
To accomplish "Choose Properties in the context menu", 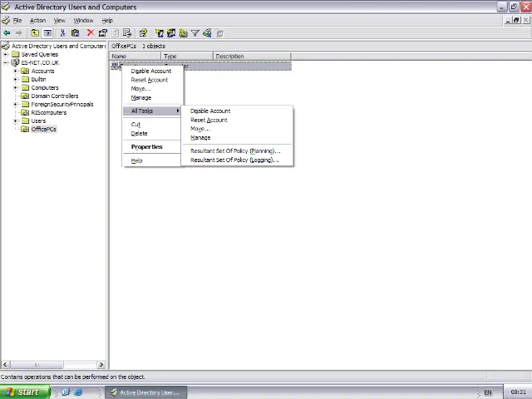I will point(151,147).
